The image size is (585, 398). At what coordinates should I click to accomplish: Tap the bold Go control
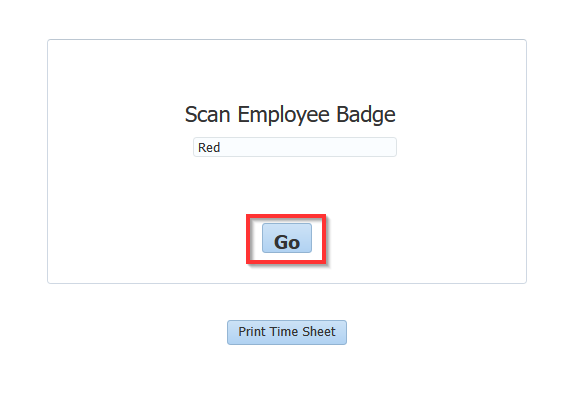click(x=287, y=238)
